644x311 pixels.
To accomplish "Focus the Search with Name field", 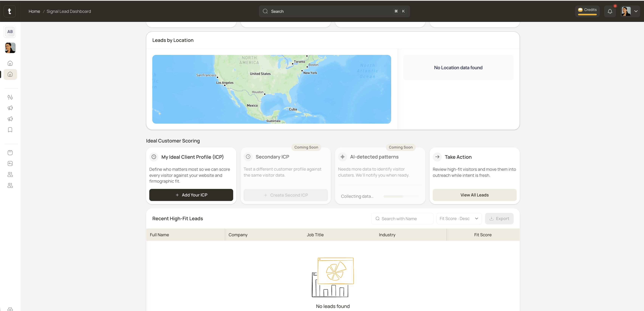I will pyautogui.click(x=402, y=219).
